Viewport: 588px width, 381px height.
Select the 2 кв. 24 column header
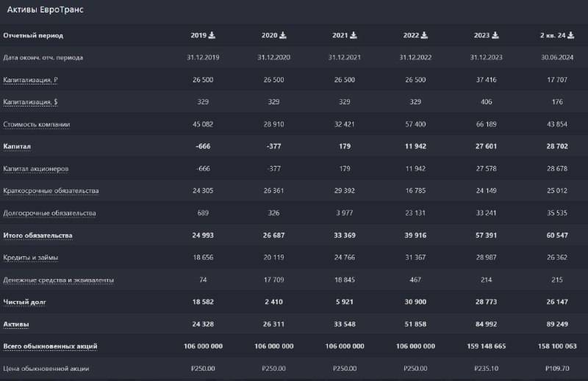pyautogui.click(x=553, y=35)
